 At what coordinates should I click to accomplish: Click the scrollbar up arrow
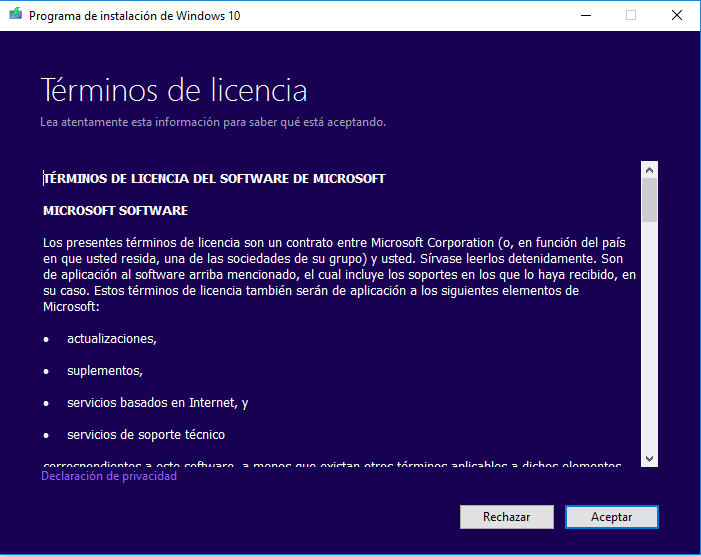pos(649,170)
